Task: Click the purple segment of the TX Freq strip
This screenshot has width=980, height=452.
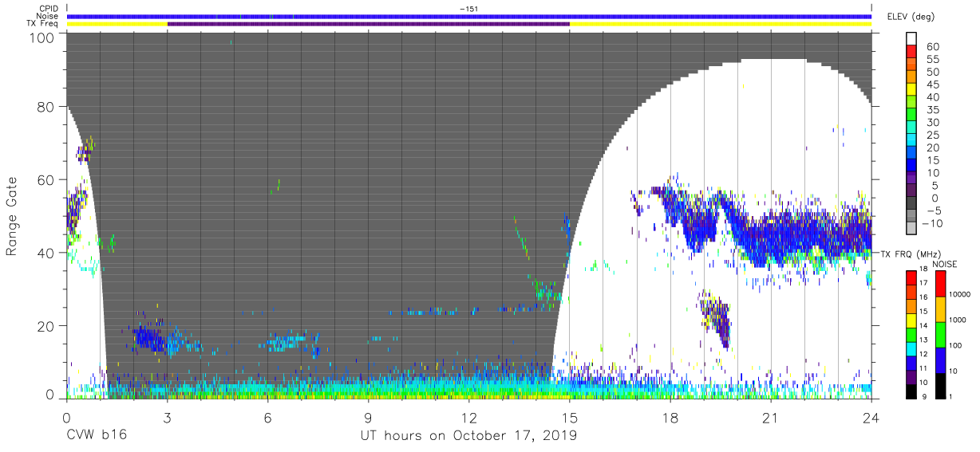Action: click(369, 24)
